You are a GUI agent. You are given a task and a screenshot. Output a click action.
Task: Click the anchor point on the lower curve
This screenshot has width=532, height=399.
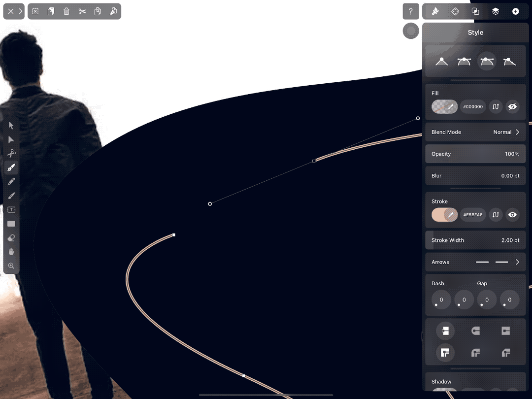[244, 375]
